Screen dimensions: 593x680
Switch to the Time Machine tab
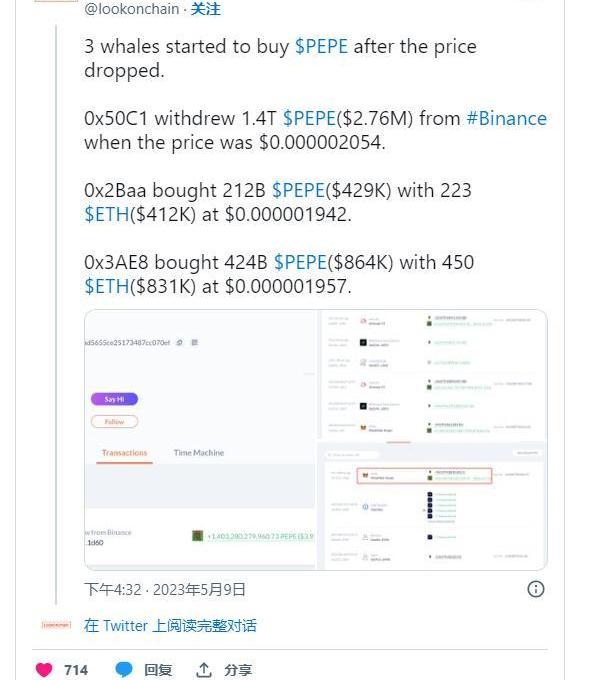(199, 453)
